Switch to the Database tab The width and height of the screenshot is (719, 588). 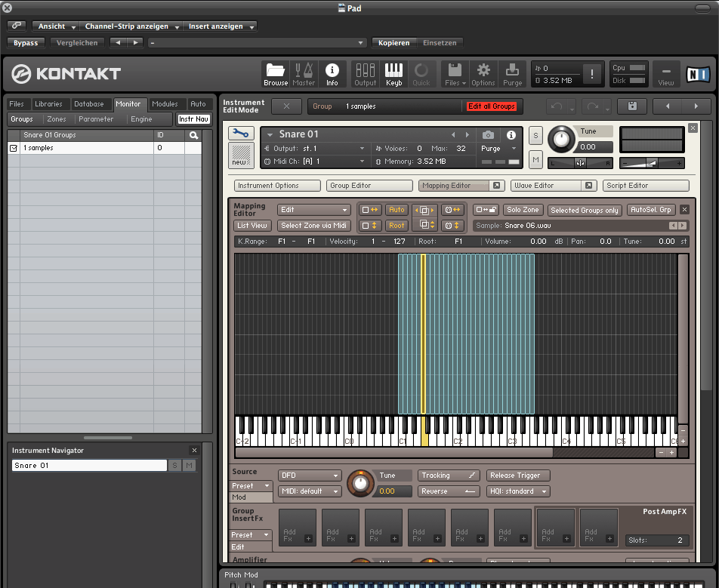pyautogui.click(x=88, y=104)
